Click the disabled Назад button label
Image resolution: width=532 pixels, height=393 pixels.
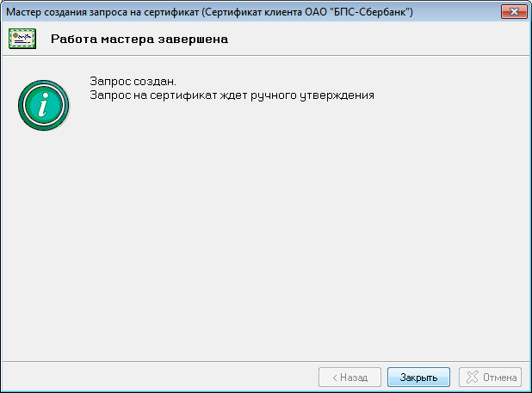[353, 377]
